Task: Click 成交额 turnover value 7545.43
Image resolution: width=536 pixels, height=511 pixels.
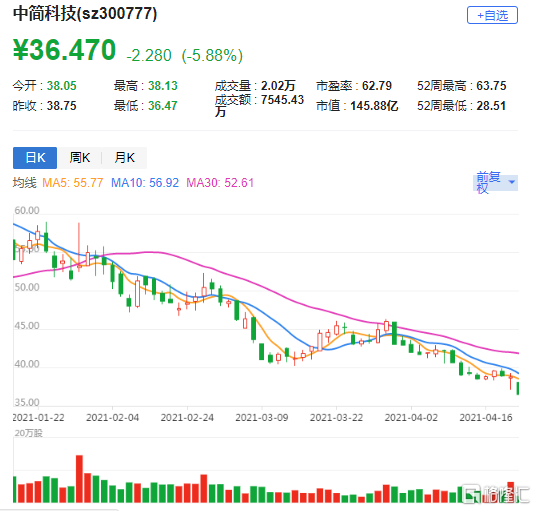Action: 282,100
